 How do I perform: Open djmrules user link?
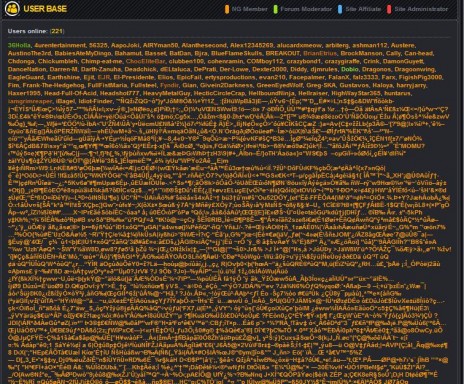click(x=323, y=69)
